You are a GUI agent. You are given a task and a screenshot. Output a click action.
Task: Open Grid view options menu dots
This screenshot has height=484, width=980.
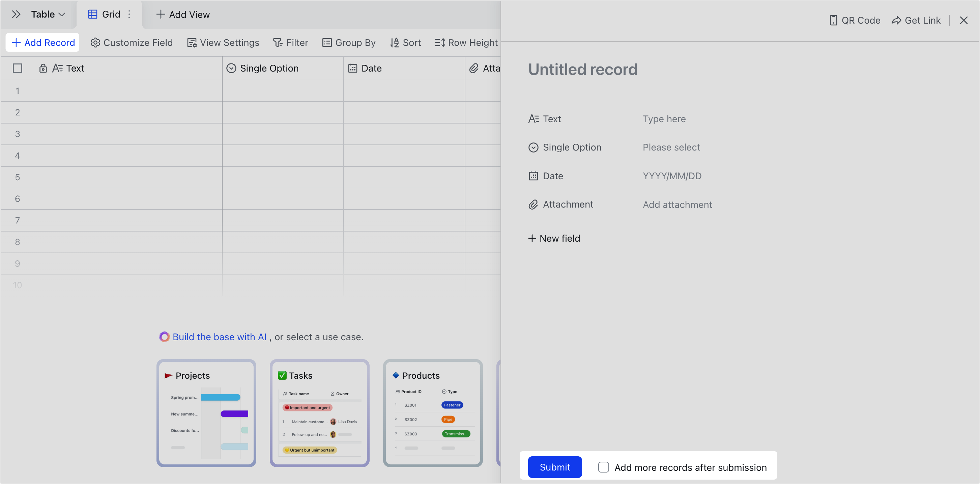pyautogui.click(x=129, y=15)
